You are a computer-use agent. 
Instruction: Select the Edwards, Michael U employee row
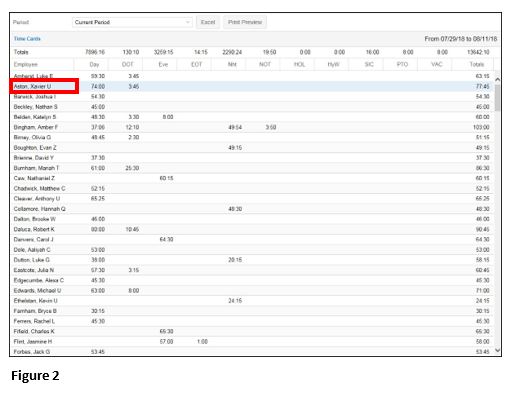tap(252, 291)
